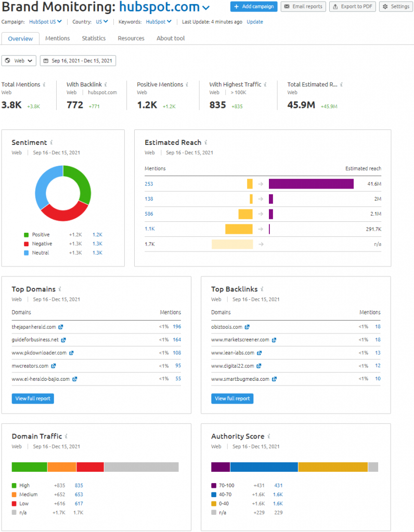
Task: Click the Export to PDF button
Action: click(x=353, y=6)
